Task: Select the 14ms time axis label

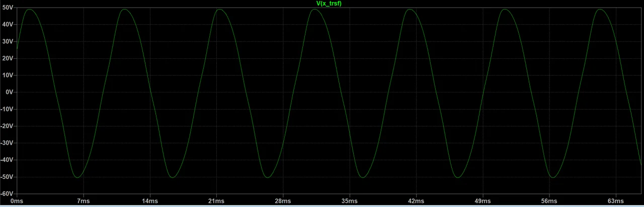Action: point(150,201)
